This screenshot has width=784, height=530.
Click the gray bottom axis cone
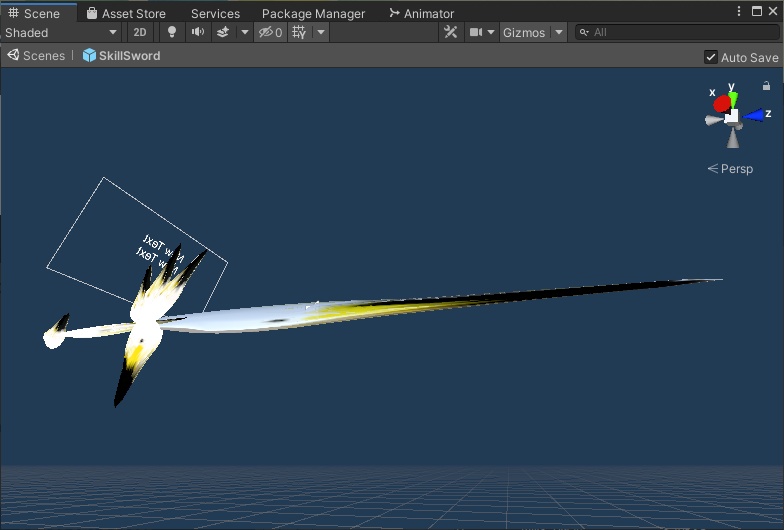tap(733, 138)
